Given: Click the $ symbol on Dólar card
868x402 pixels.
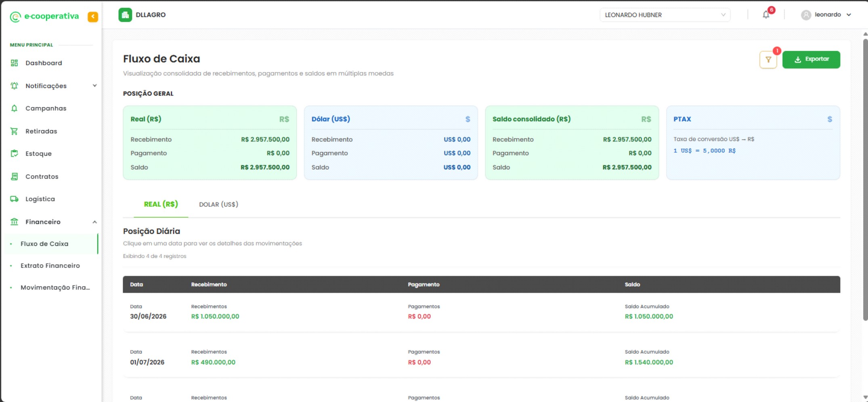Looking at the screenshot, I should 468,119.
